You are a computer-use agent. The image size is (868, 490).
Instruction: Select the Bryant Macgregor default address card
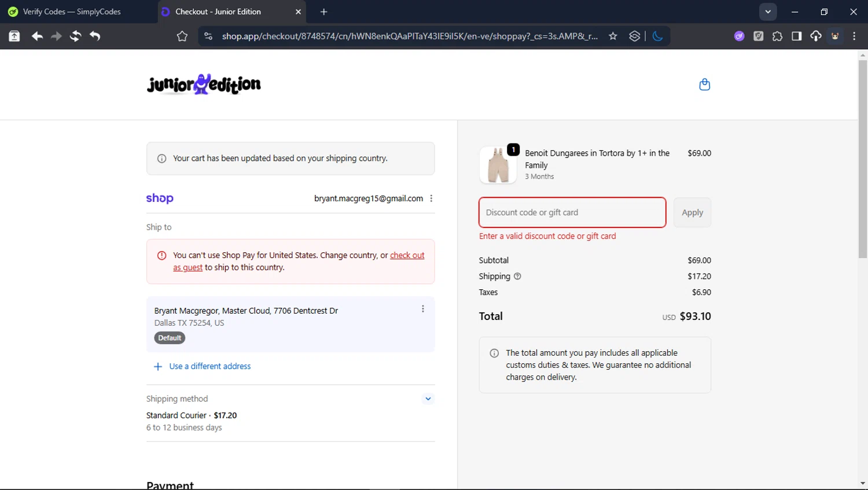click(x=290, y=324)
